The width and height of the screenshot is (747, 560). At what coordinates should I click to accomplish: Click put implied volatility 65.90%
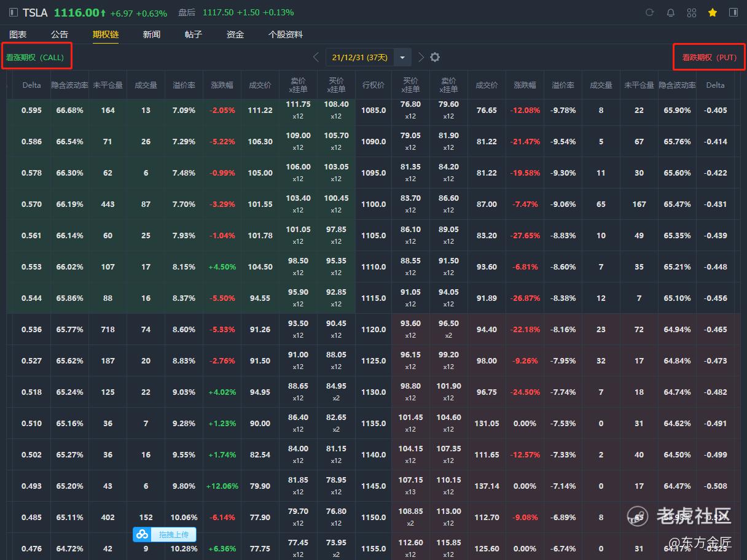click(677, 111)
